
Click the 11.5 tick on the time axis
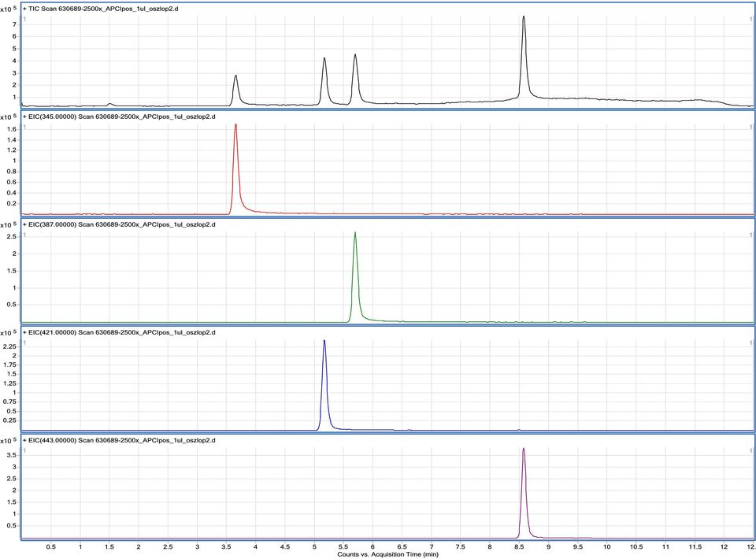coord(695,547)
